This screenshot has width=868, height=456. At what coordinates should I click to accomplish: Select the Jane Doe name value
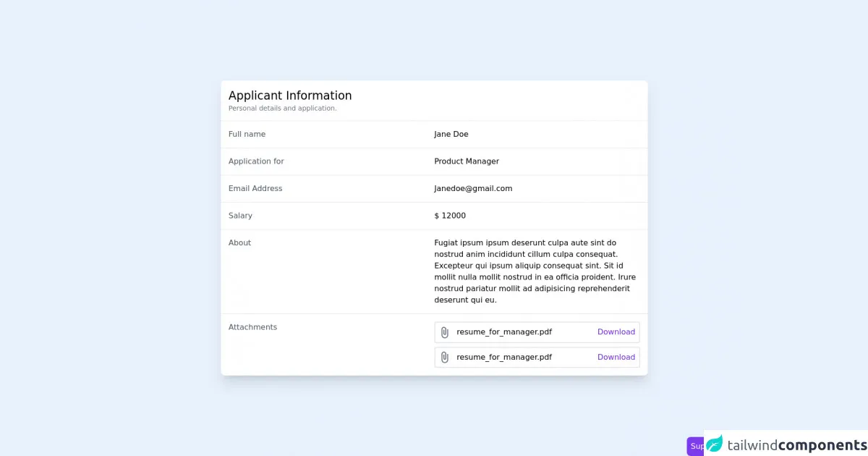451,135
